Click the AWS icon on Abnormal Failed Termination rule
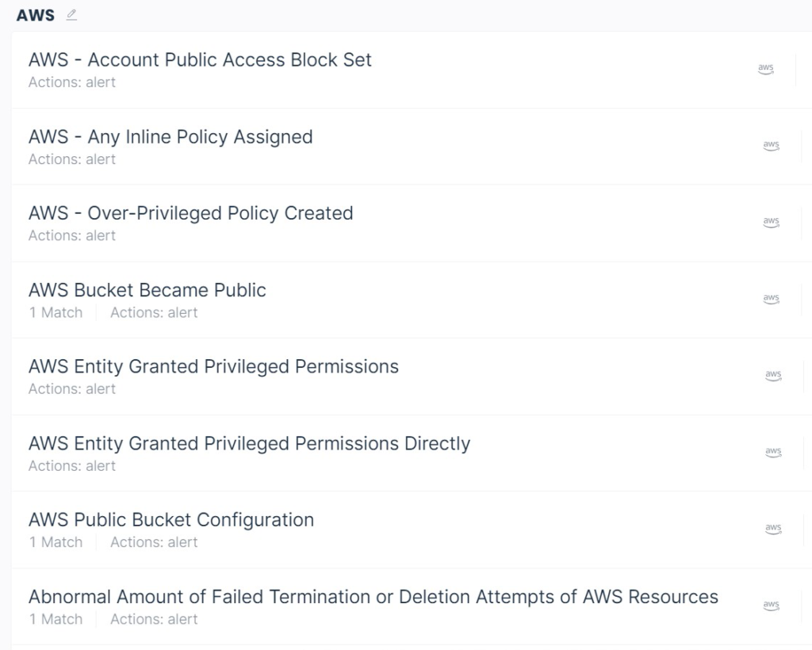The image size is (812, 650). (x=772, y=605)
